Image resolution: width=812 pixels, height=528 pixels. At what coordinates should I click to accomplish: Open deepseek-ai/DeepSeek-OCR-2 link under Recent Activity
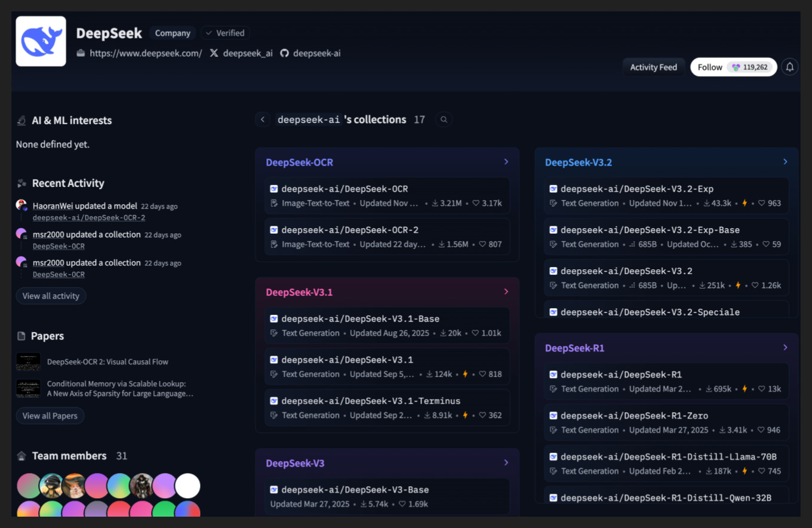pyautogui.click(x=89, y=218)
